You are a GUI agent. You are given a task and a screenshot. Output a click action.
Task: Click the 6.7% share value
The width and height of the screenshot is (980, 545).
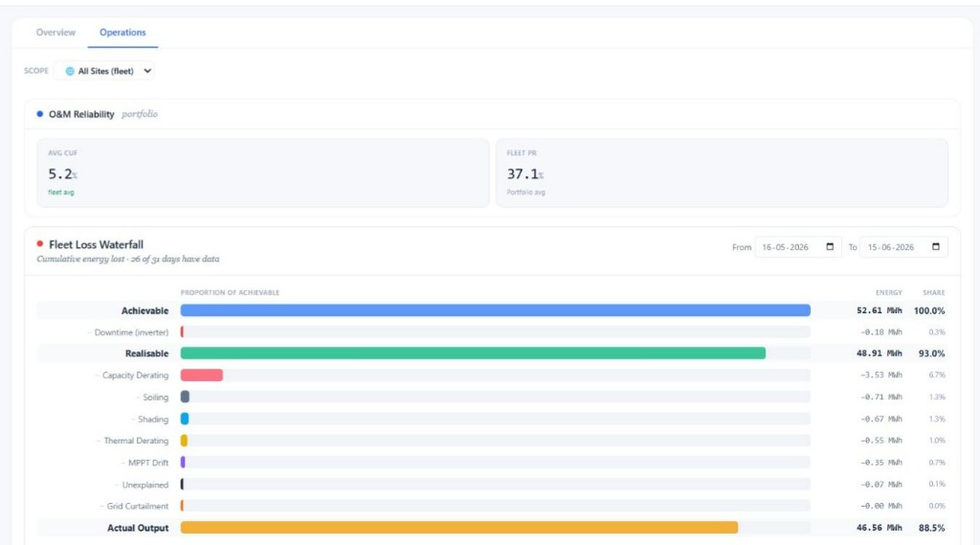coord(937,375)
